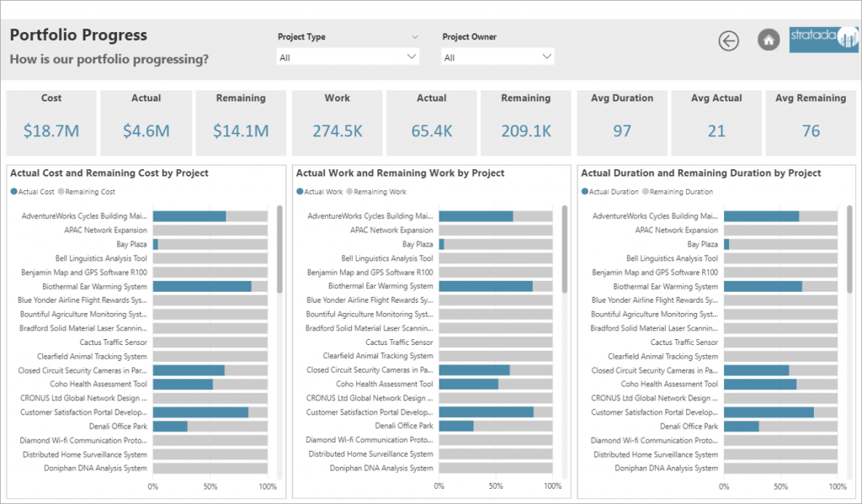This screenshot has width=862, height=504.
Task: Select blue Biothermal Ear Warming bar in Cost chart
Action: (202, 286)
